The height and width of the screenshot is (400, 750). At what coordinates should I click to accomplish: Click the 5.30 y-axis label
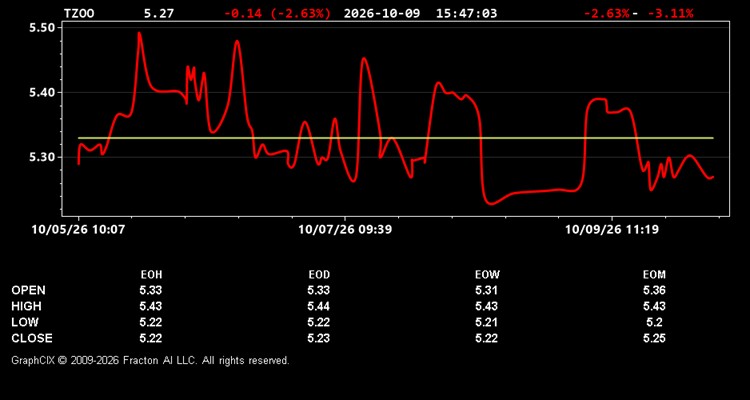pos(43,157)
